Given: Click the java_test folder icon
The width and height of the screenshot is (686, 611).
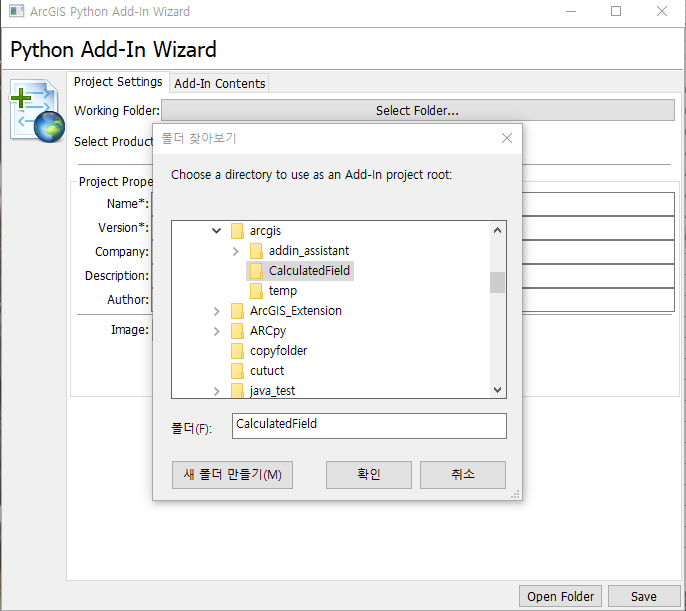Looking at the screenshot, I should tap(237, 390).
